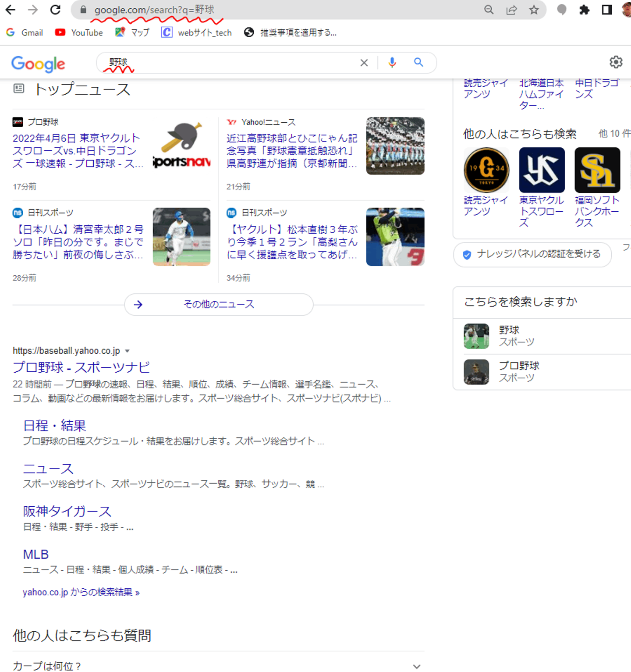
Task: Open the スポーツナビ 一球速報 news article
Action: click(78, 151)
